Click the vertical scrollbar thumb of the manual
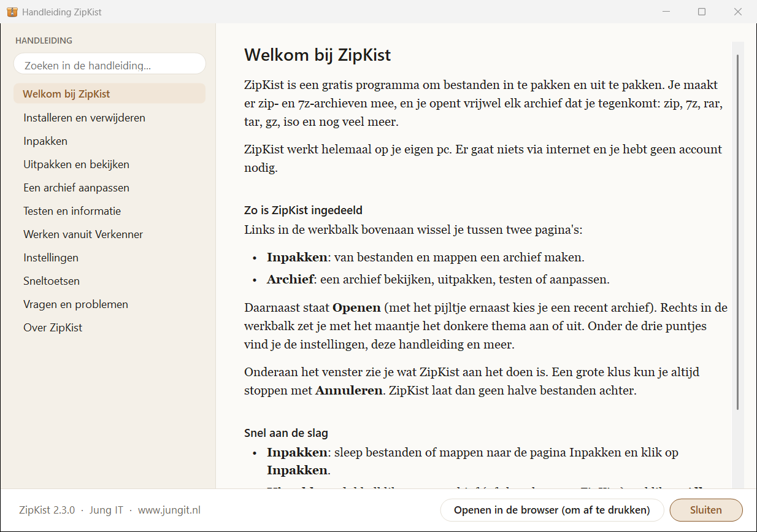Image resolution: width=757 pixels, height=532 pixels. (x=738, y=232)
